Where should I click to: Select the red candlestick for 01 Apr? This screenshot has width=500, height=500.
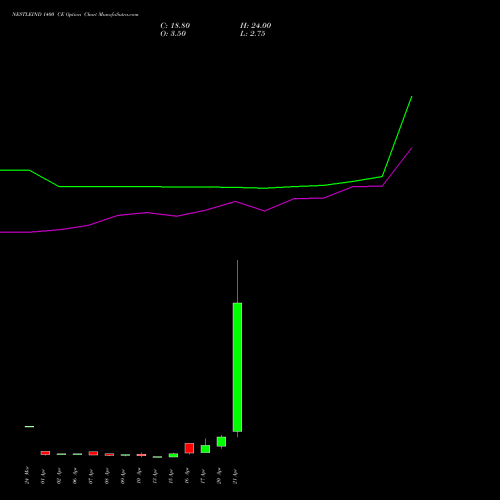tap(45, 453)
